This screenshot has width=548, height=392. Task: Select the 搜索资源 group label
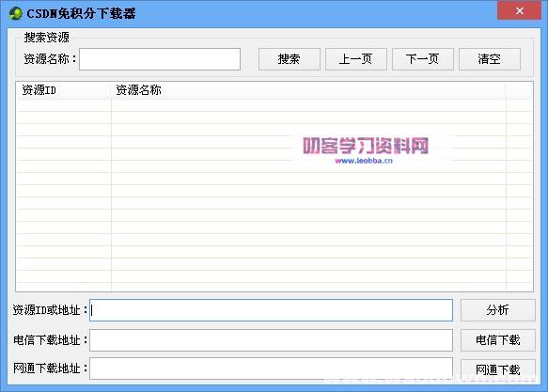click(x=46, y=38)
